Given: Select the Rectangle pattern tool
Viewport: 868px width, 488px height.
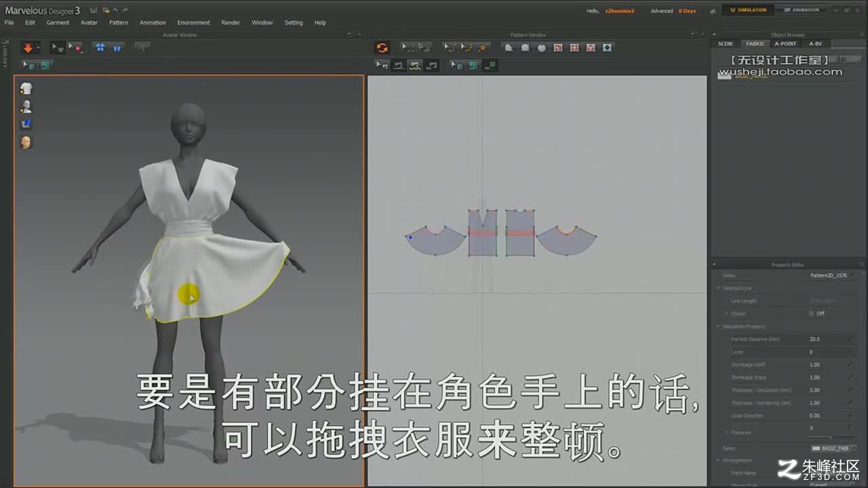Looking at the screenshot, I should (525, 47).
